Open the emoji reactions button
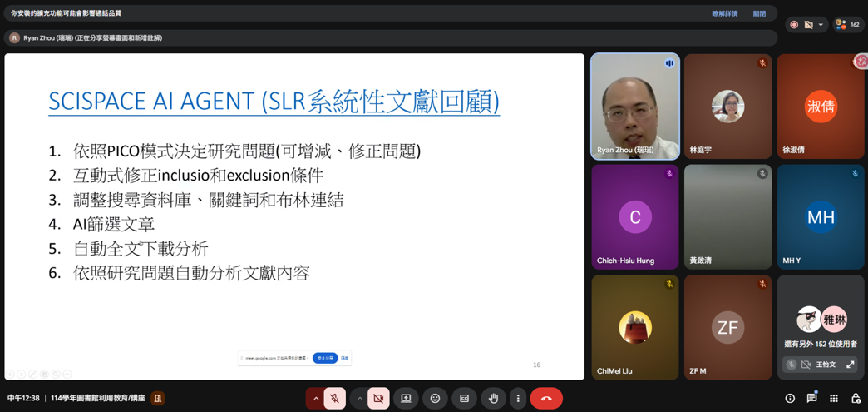 (x=435, y=398)
